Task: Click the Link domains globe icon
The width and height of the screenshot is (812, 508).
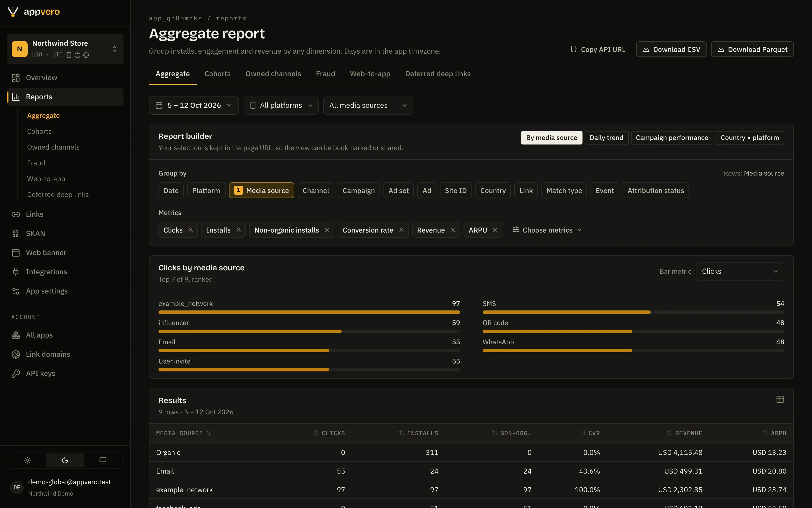Action: tap(16, 354)
